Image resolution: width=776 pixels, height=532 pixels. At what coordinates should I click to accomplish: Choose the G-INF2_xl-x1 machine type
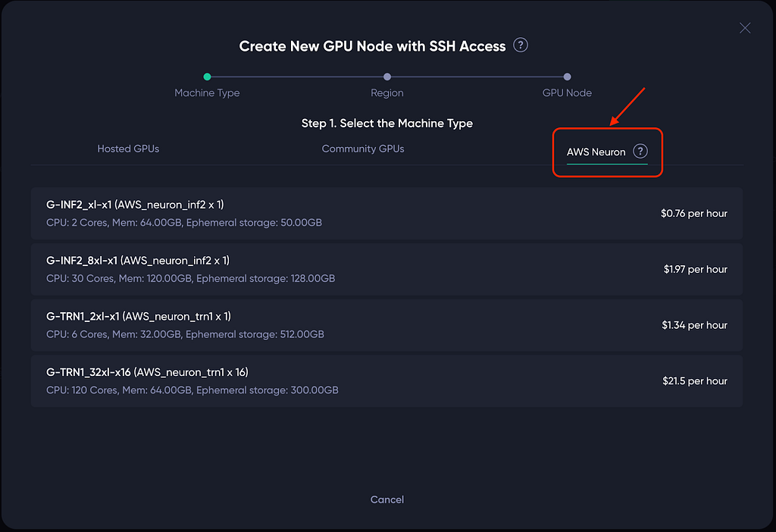coord(386,213)
